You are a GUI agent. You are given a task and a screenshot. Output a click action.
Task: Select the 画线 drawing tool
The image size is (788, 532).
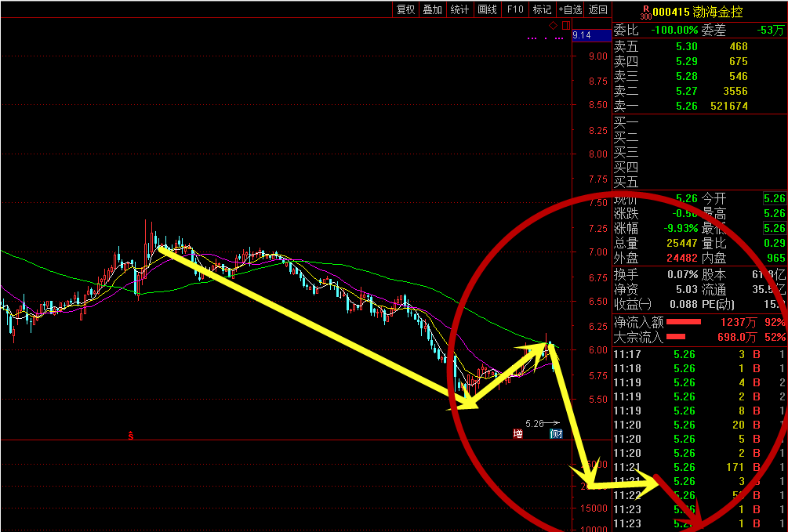(488, 9)
